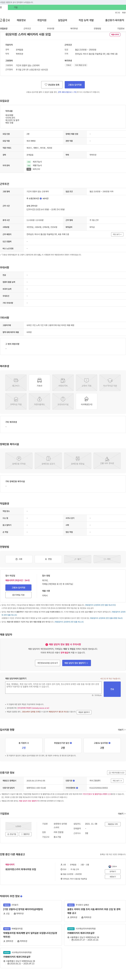The image size is (126, 980).
Task: Switch to the 복리후생 tab
Action: [x=74, y=29]
